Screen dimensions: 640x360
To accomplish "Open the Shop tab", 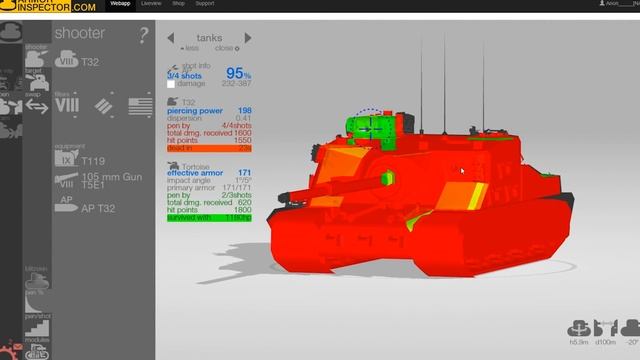I will tap(178, 4).
